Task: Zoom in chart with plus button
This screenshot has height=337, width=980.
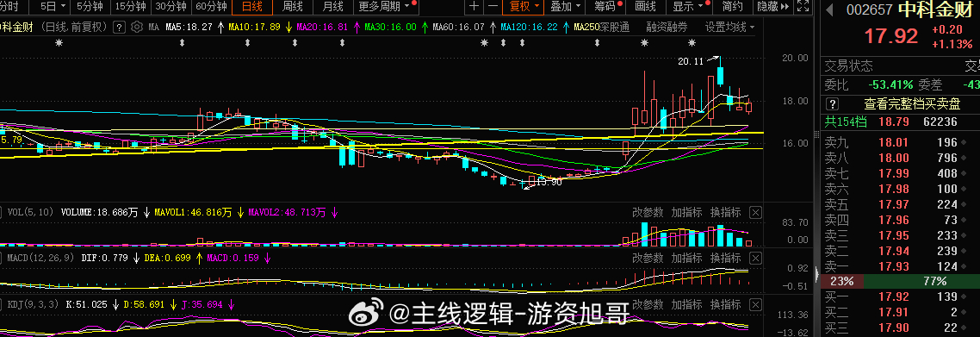Action: click(474, 7)
